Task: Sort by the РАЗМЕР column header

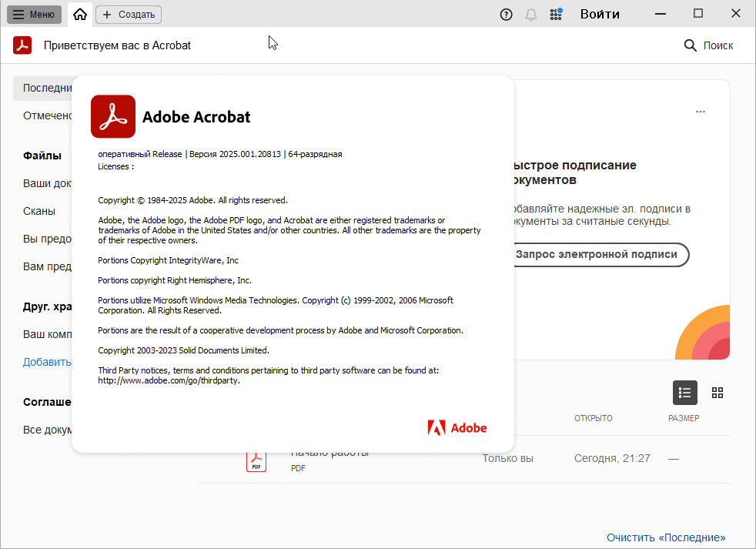Action: (x=683, y=418)
